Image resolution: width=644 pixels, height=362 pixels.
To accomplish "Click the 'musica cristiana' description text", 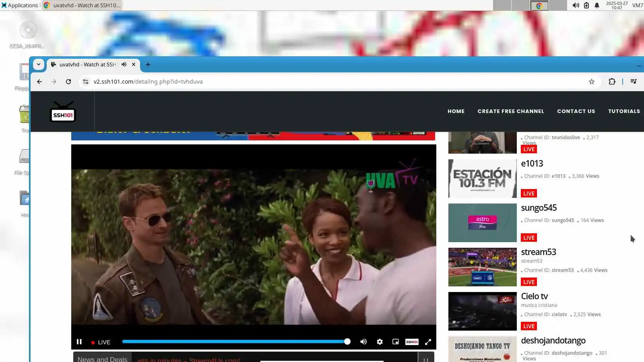I will pyautogui.click(x=539, y=305).
